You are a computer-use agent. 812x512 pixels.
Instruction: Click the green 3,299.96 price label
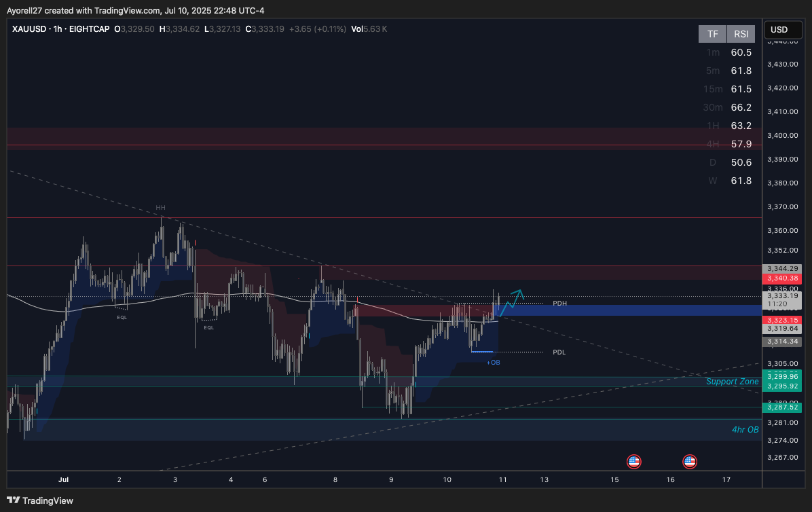[783, 377]
